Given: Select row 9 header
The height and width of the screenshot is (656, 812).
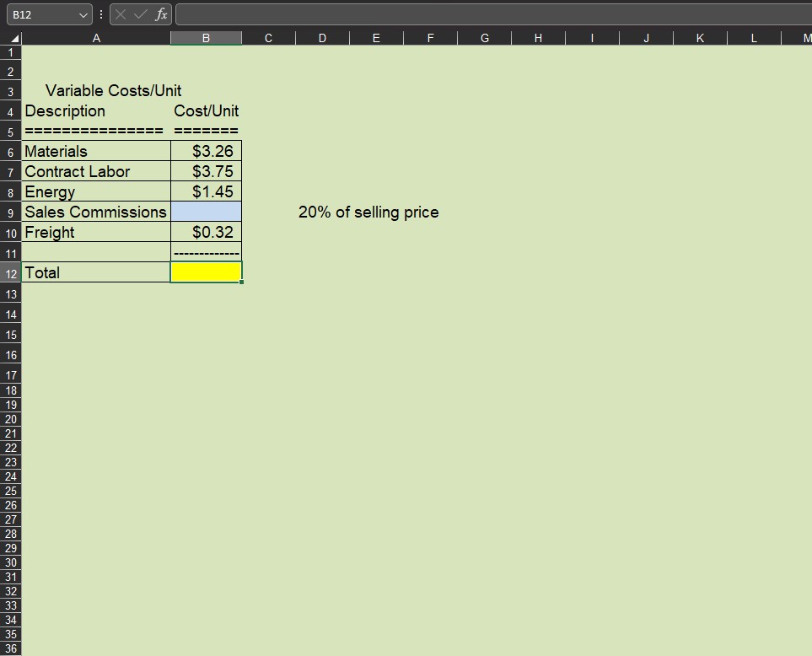Looking at the screenshot, I should pos(10,212).
